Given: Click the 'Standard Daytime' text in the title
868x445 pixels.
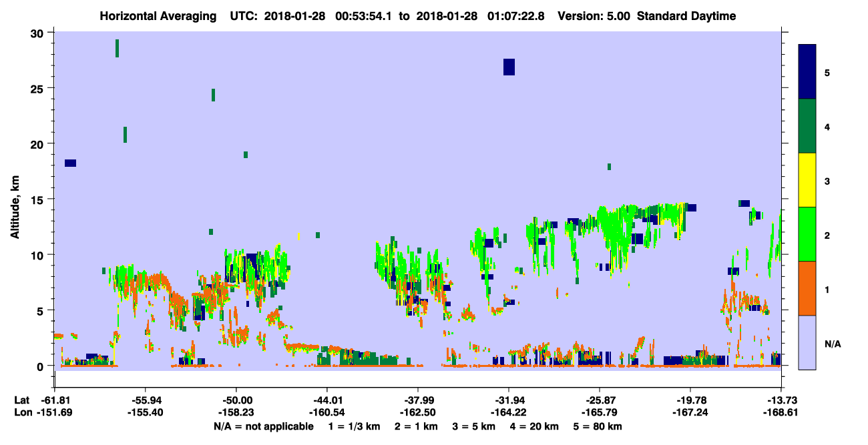Looking at the screenshot, I should tap(686, 16).
